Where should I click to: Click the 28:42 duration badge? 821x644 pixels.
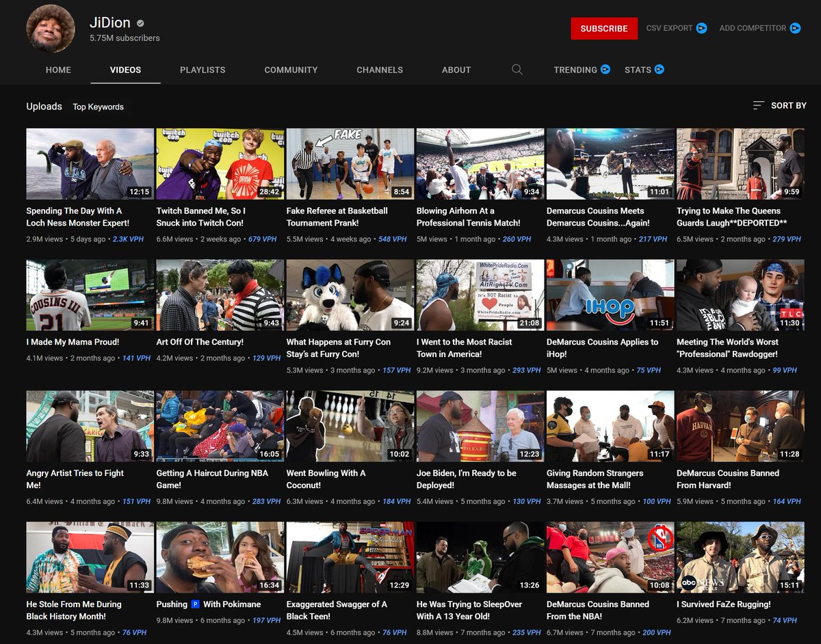click(x=270, y=191)
